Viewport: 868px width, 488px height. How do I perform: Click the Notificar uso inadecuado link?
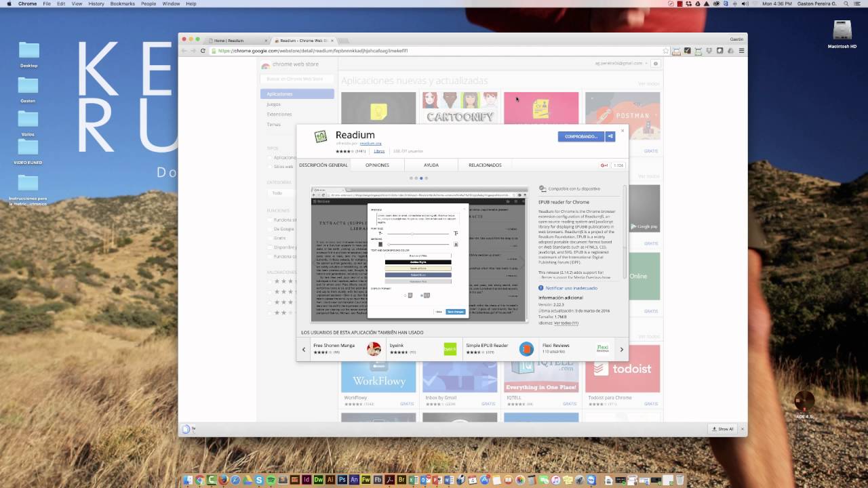(571, 288)
